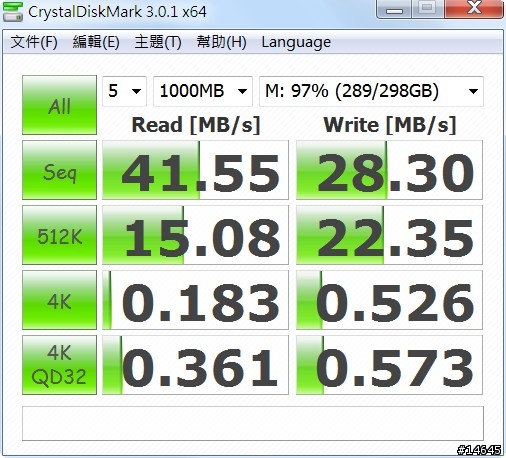506x458 pixels.
Task: Click the 4K read result 0.183
Action: click(195, 300)
